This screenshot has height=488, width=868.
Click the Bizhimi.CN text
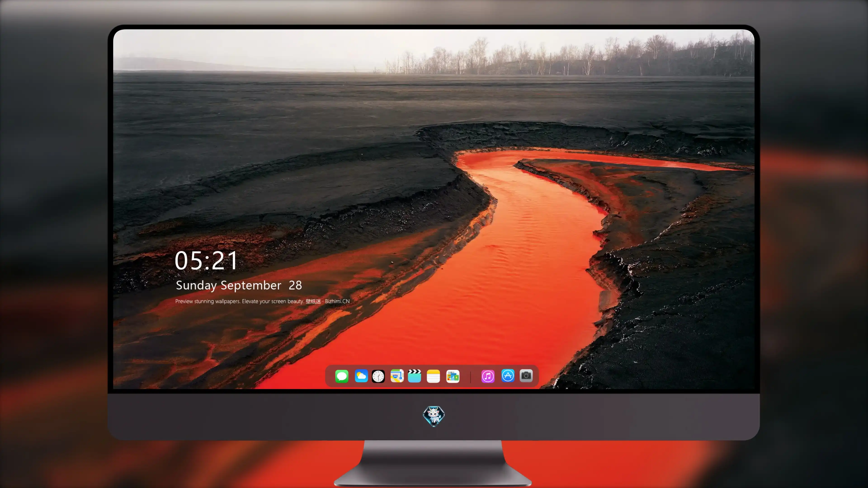[337, 301]
